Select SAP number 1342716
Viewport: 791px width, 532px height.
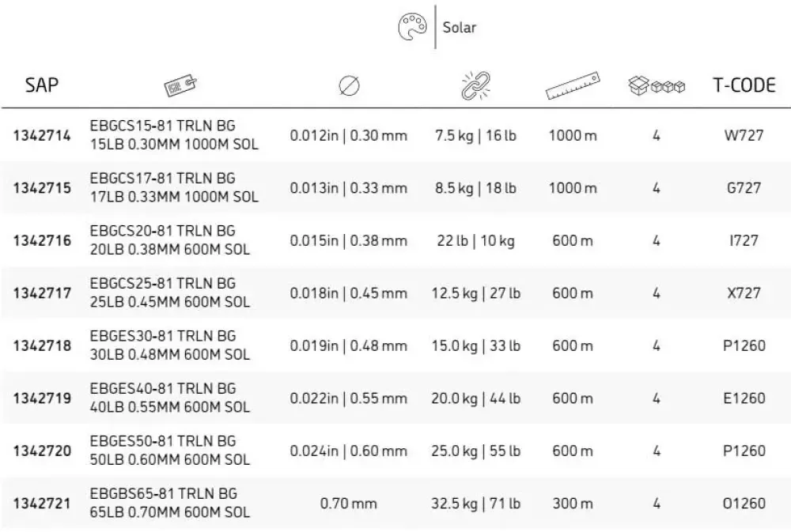[42, 240]
